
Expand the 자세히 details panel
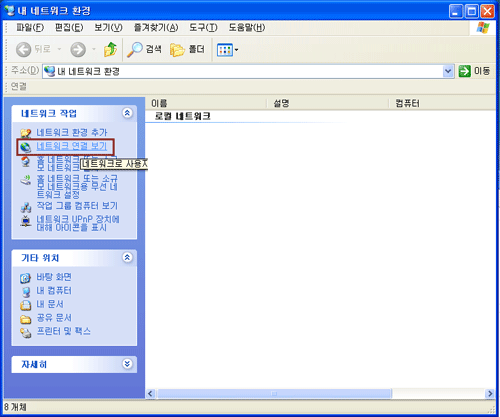coord(127,364)
